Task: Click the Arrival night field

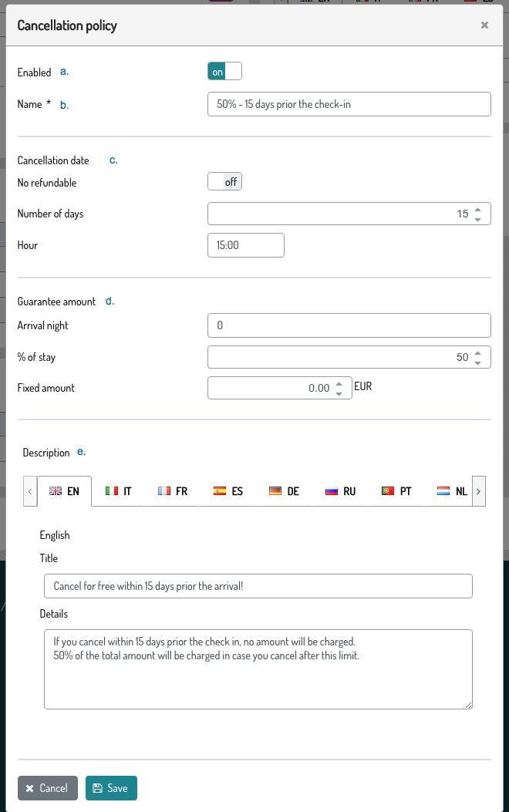Action: click(349, 325)
